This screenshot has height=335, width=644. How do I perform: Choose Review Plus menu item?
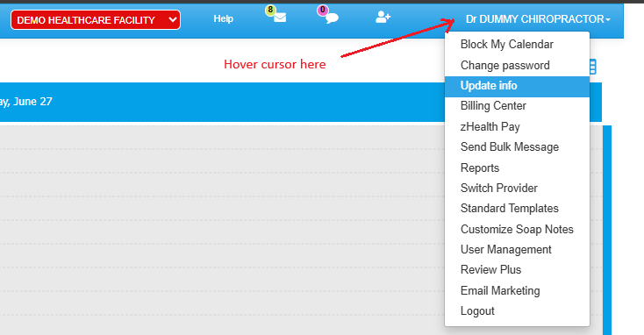pyautogui.click(x=517, y=270)
